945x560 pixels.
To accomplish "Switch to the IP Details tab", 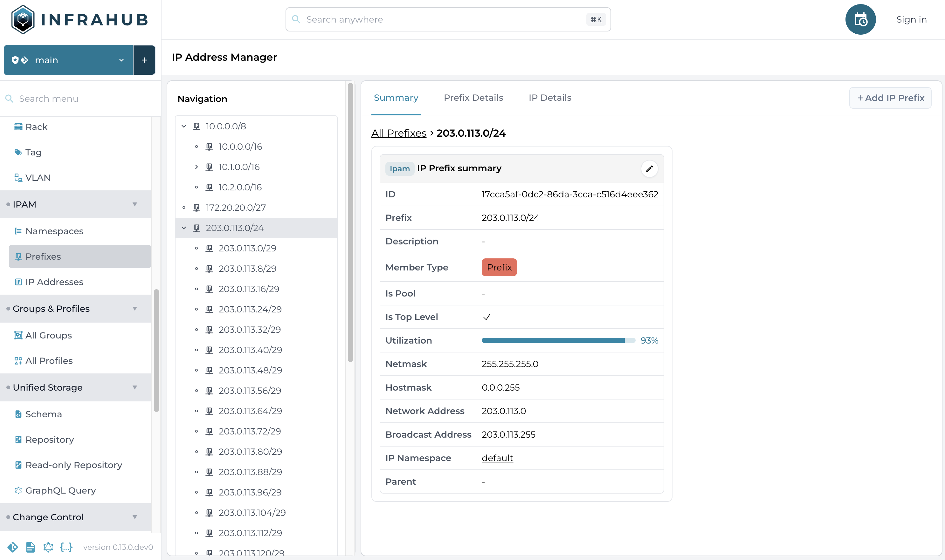I will [x=549, y=98].
